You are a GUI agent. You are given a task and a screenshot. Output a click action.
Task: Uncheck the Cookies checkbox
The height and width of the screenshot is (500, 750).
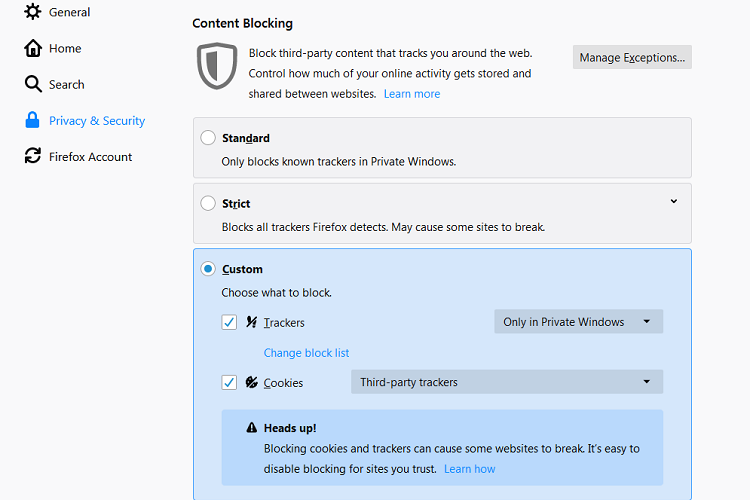(229, 382)
